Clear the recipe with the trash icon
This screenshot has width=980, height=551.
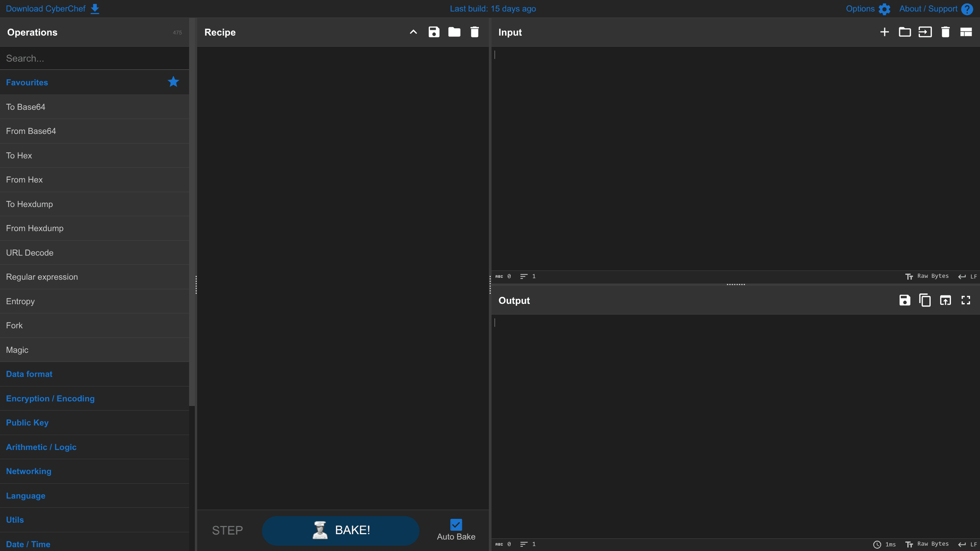[x=475, y=32]
